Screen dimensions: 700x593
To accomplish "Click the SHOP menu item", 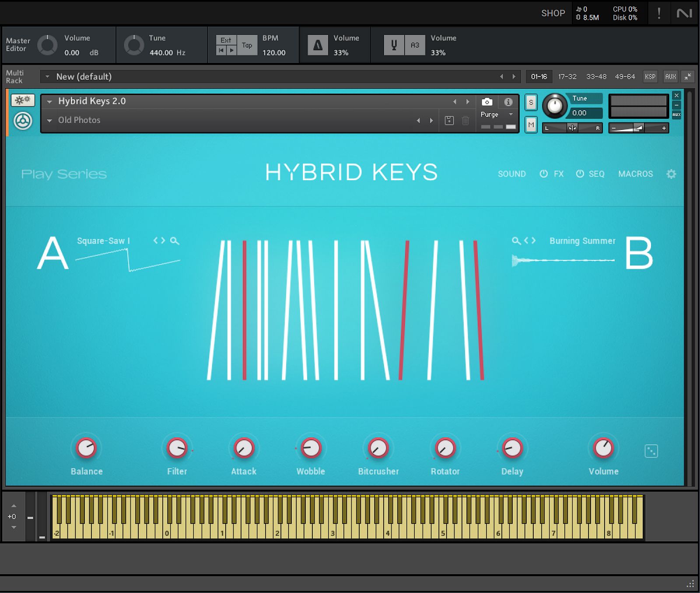I will (553, 13).
